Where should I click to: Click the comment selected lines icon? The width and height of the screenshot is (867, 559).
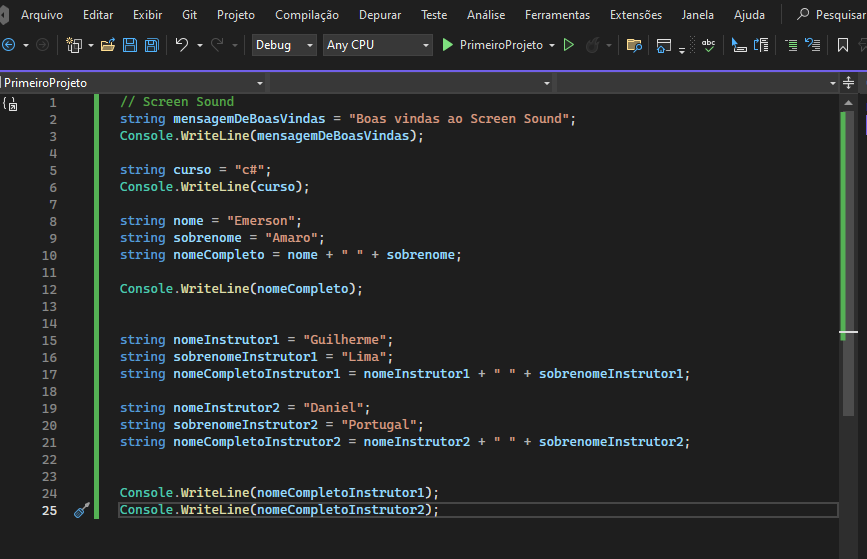click(x=791, y=45)
